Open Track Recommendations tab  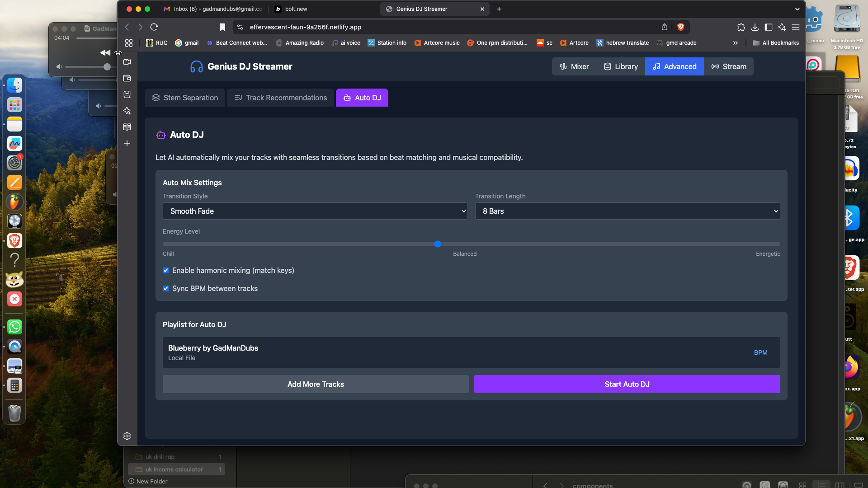[x=280, y=98]
